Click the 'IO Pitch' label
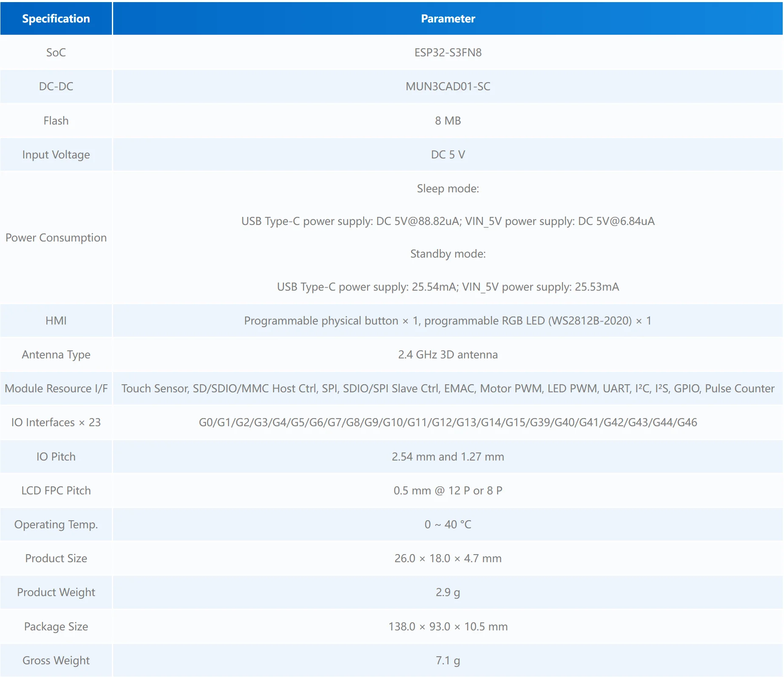The image size is (784, 677). (x=56, y=457)
